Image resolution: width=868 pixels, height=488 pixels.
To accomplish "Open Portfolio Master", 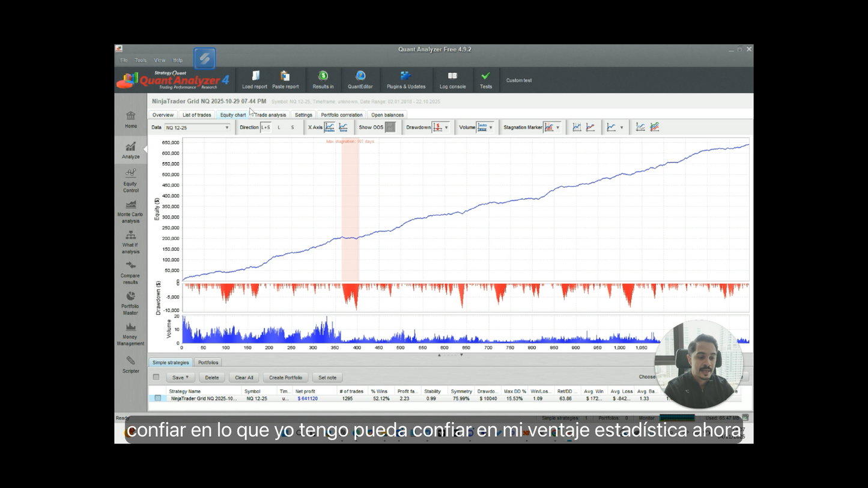I will pos(131,303).
